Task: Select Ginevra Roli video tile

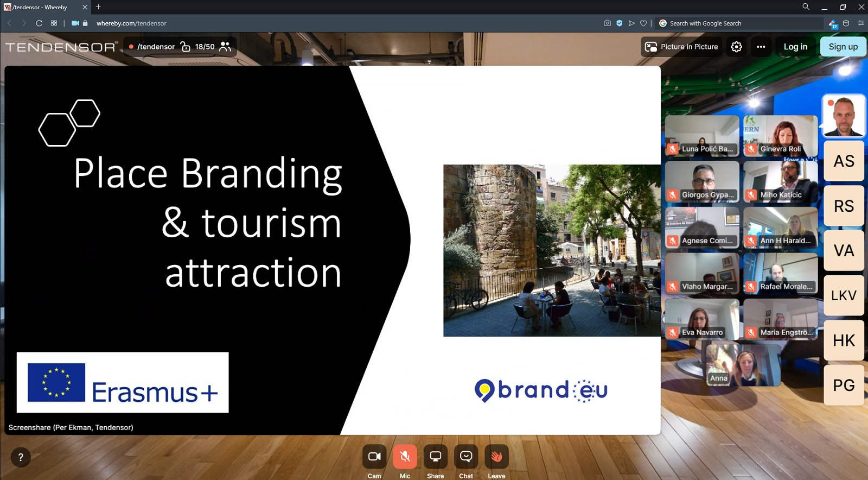Action: click(780, 136)
